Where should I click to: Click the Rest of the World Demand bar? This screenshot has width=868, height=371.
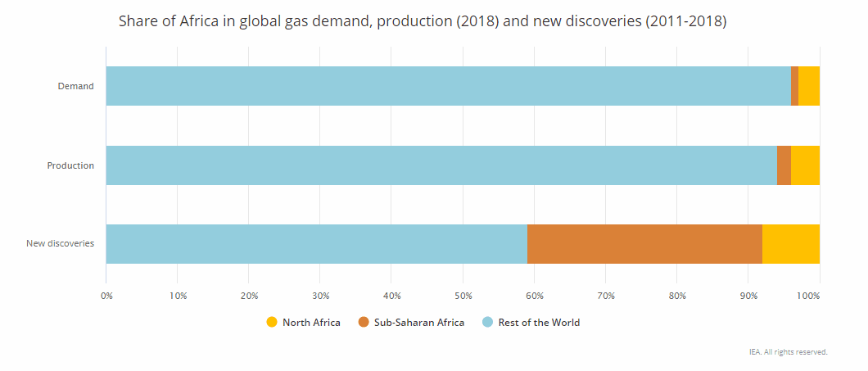[x=448, y=86]
